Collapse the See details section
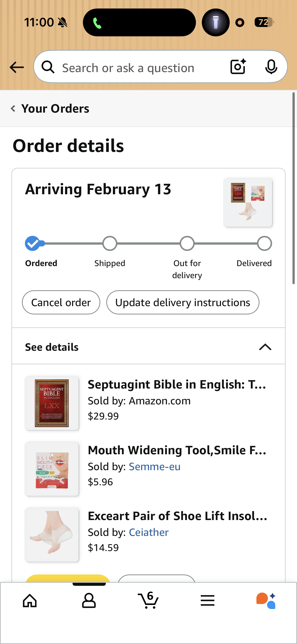 pyautogui.click(x=265, y=347)
